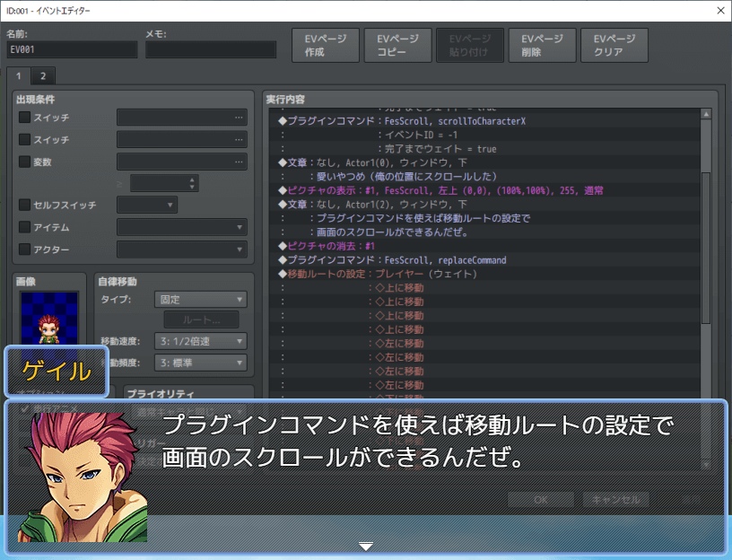Click the 名前 field containing EV001
The height and width of the screenshot is (560, 732).
pyautogui.click(x=72, y=49)
